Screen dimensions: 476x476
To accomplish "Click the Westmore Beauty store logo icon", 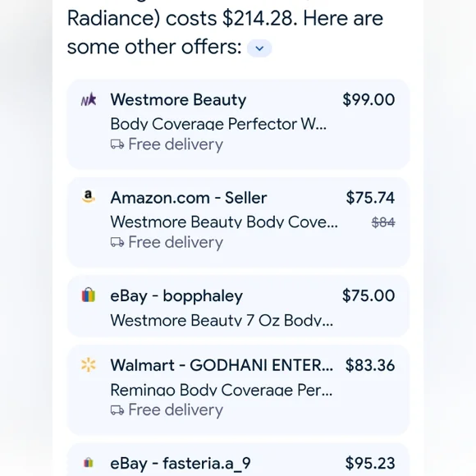I will 89,99.
